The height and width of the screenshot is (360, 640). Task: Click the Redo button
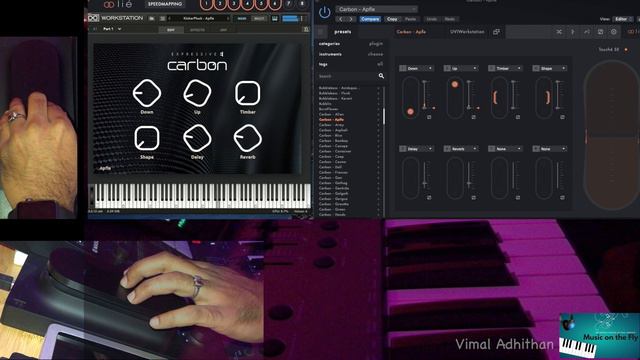click(450, 19)
